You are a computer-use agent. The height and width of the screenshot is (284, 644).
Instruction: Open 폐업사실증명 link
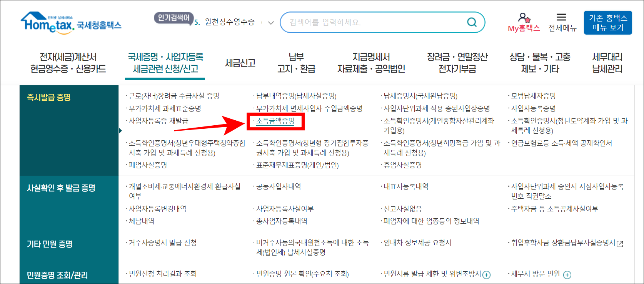click(x=148, y=165)
